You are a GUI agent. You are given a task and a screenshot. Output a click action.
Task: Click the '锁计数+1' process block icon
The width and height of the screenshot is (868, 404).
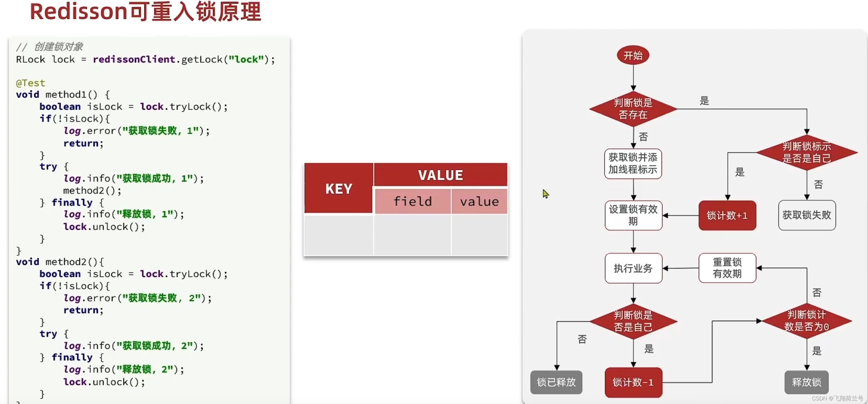pyautogui.click(x=725, y=216)
